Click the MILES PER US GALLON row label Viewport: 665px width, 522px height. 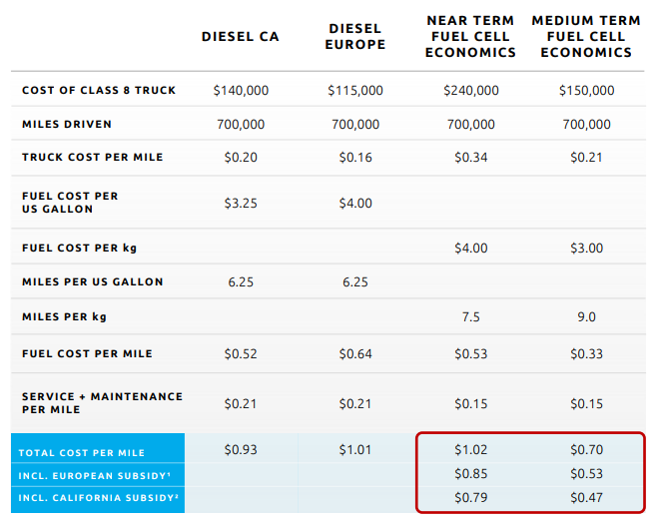[x=92, y=282]
